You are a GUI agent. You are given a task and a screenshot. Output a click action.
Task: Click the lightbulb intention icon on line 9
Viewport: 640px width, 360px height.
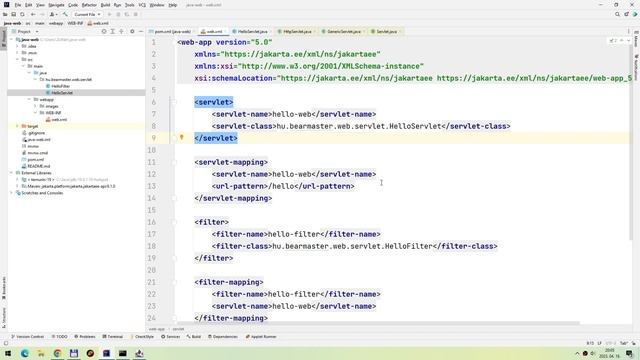tap(182, 138)
